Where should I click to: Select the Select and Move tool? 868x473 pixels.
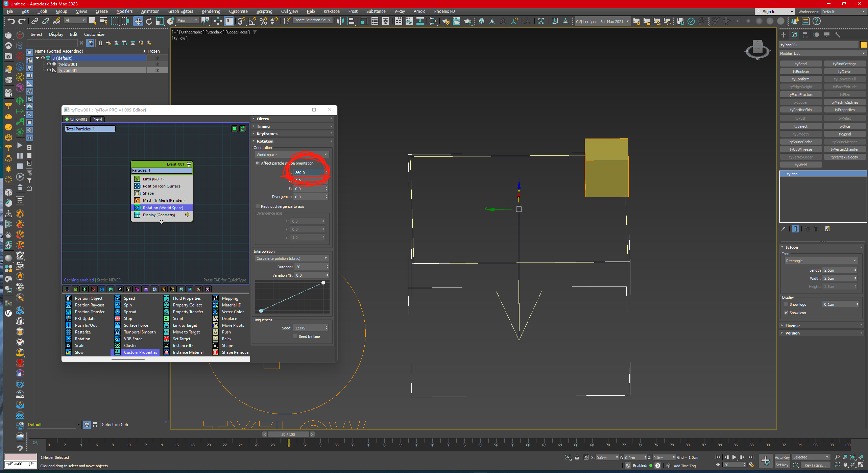point(138,21)
